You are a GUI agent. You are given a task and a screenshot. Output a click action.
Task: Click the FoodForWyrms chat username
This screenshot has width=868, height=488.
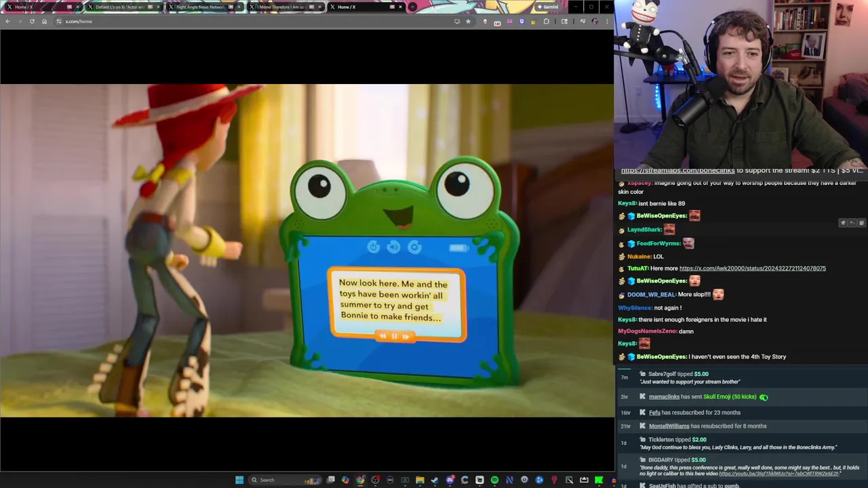[x=658, y=243]
